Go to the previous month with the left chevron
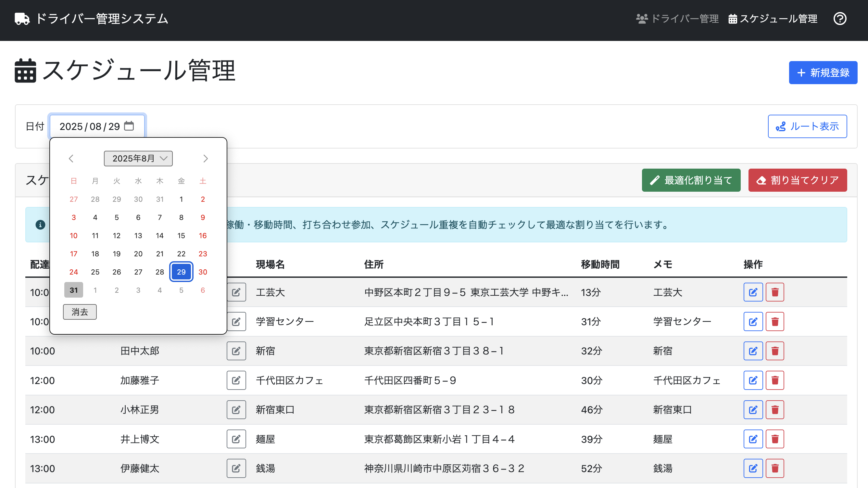 (71, 158)
